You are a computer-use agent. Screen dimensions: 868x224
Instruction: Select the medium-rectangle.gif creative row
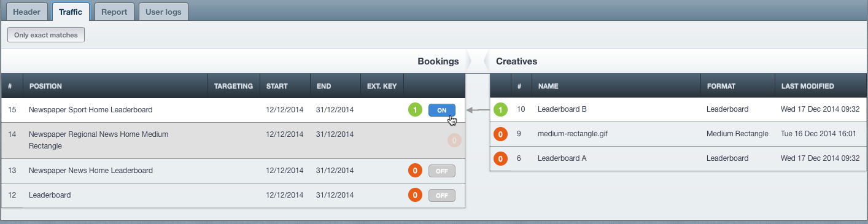678,134
